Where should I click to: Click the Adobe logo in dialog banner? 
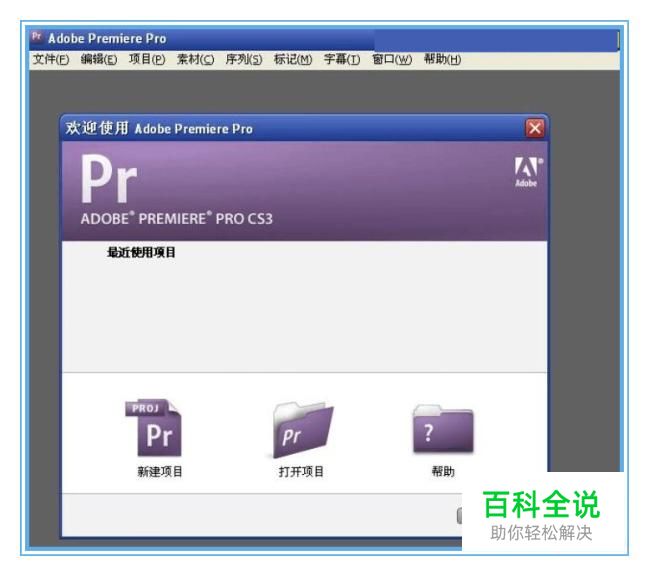coord(528,172)
